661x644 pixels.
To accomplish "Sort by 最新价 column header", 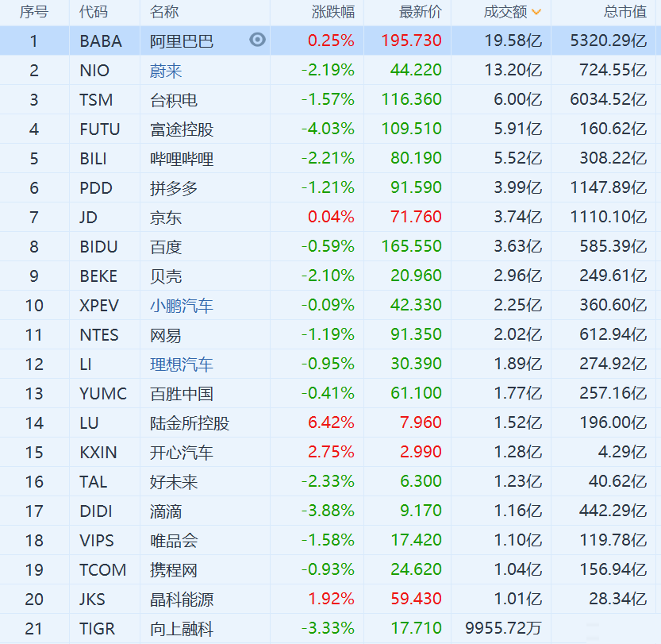I will tap(421, 12).
